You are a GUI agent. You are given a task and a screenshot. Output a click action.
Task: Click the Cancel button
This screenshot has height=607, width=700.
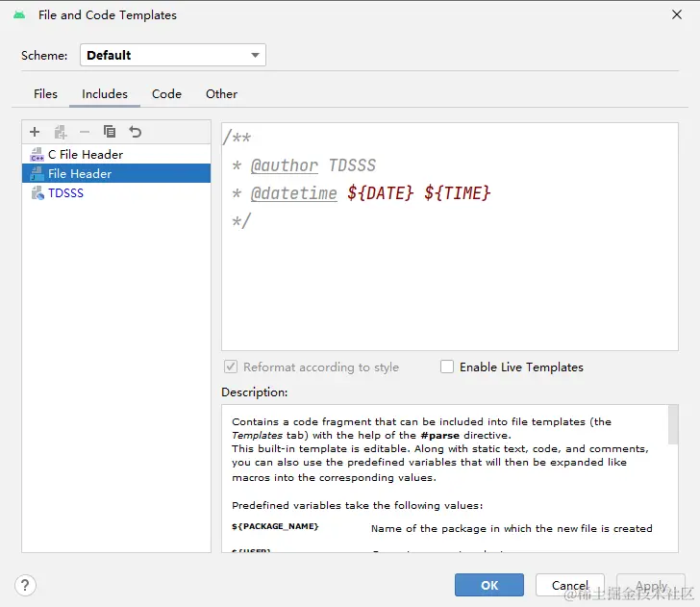570,585
